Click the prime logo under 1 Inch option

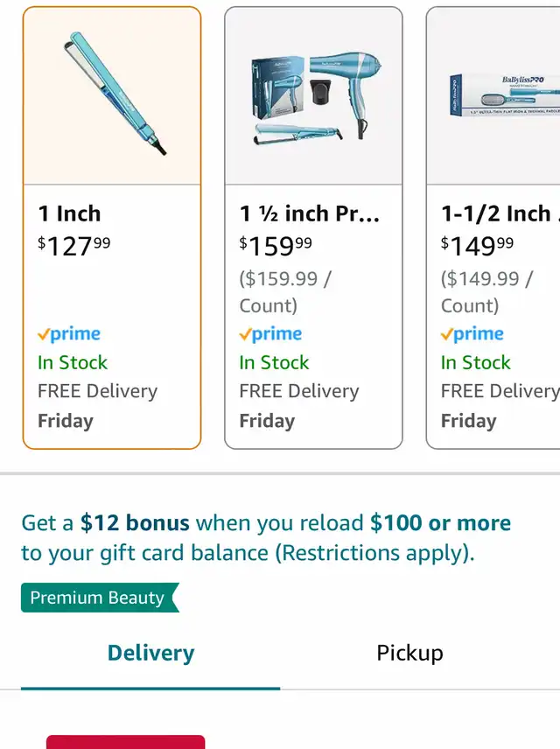click(69, 334)
